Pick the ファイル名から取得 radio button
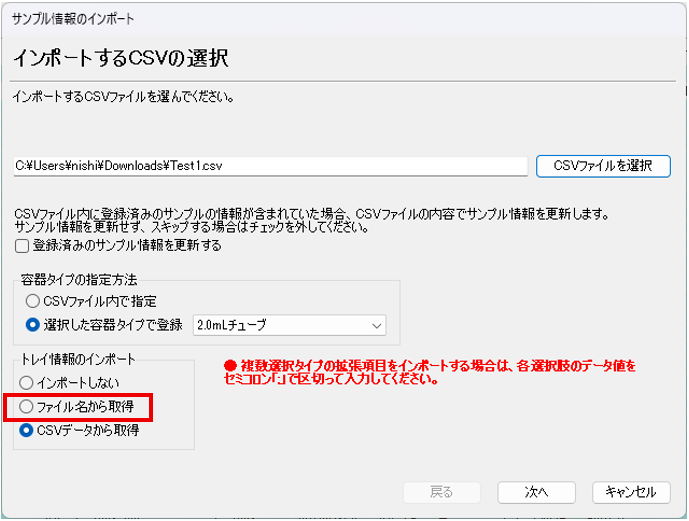The image size is (689, 521). click(x=27, y=407)
